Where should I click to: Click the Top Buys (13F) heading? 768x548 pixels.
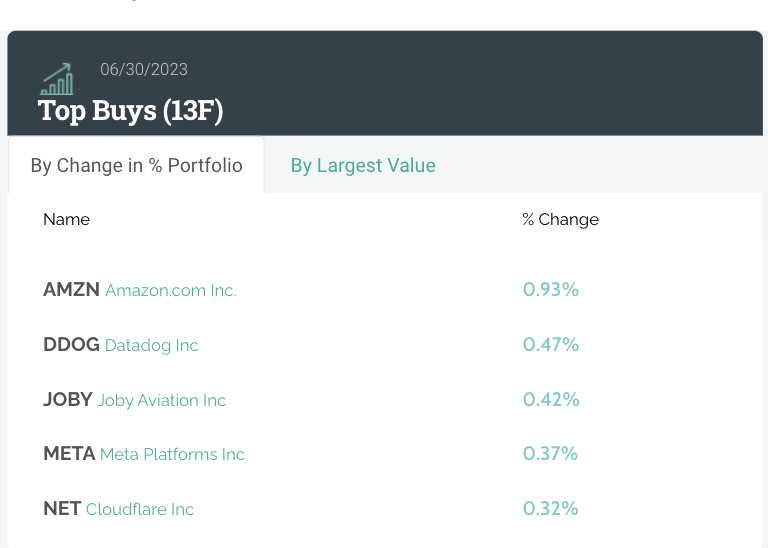click(130, 110)
